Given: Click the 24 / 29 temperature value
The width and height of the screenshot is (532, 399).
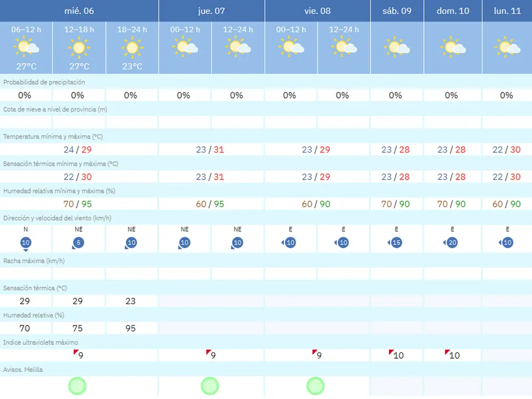Looking at the screenshot, I should (78, 150).
